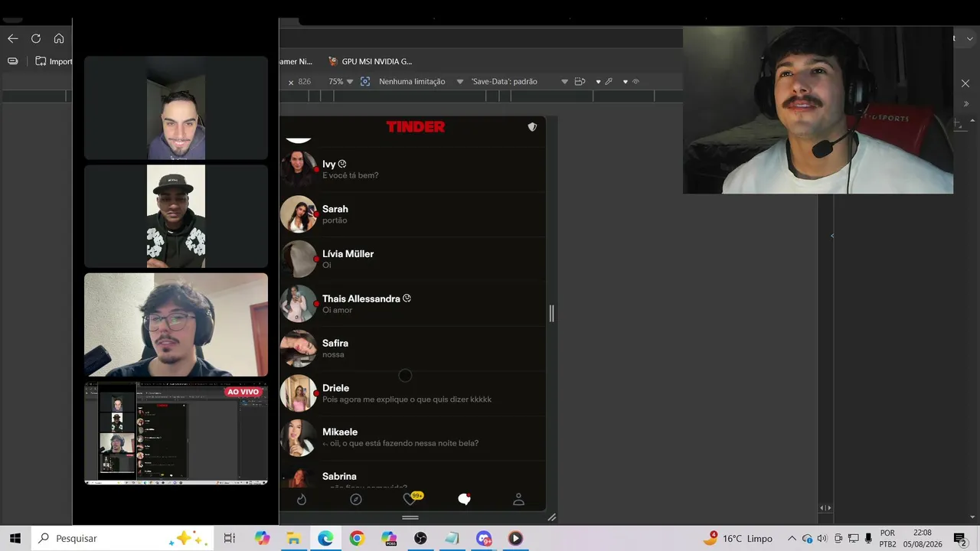Viewport: 980px width, 551px height.
Task: Open the dropdown arrow beside the eye icon
Action: [x=626, y=82]
